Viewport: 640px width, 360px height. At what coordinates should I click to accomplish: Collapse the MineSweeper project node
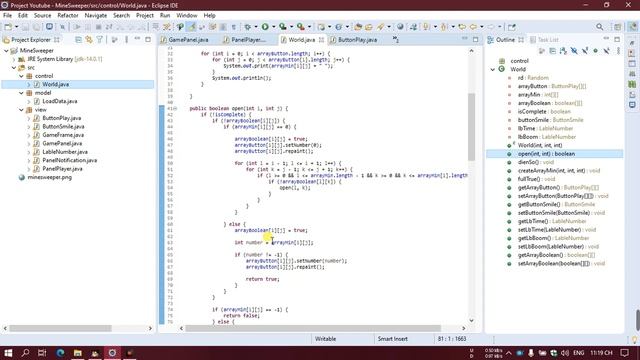[x=7, y=51]
